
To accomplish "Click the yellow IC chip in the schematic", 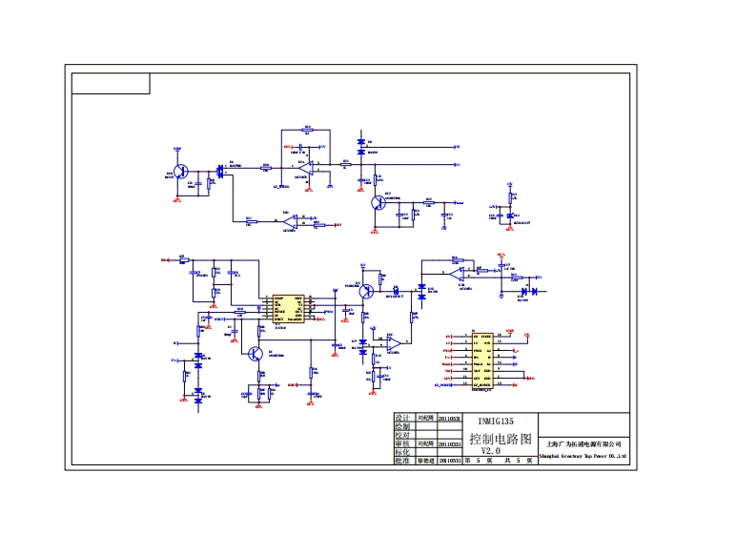I will [288, 308].
